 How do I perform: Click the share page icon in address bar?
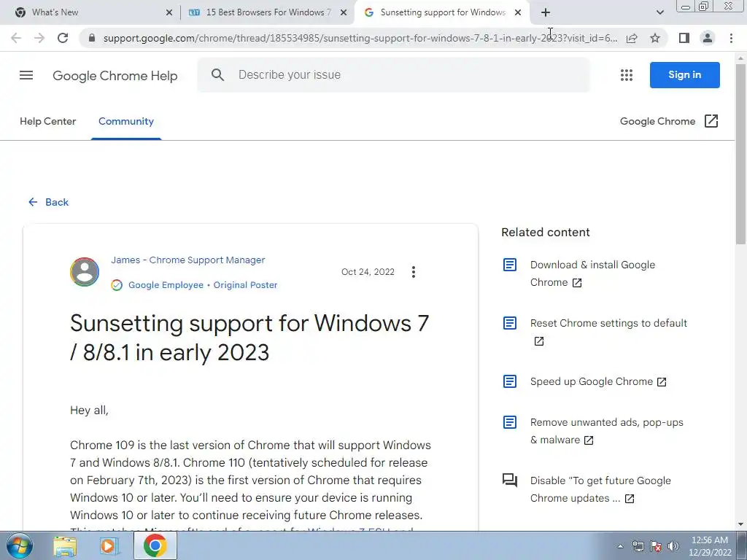click(632, 38)
